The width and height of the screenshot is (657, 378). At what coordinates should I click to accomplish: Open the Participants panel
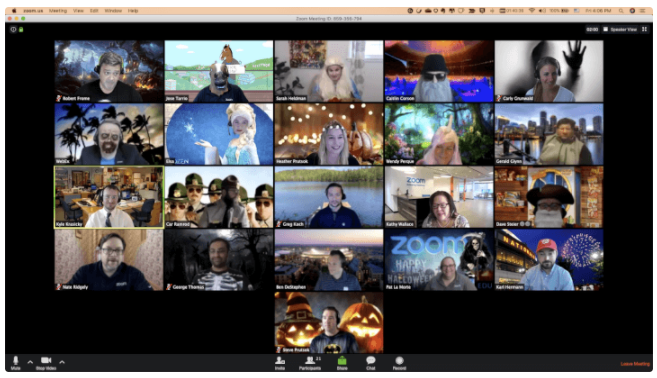(x=310, y=362)
